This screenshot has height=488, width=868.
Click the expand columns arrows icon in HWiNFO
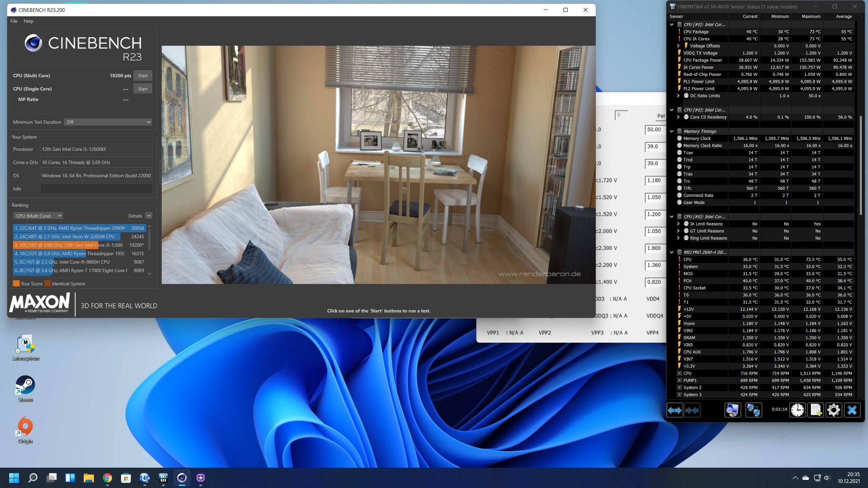click(x=675, y=410)
